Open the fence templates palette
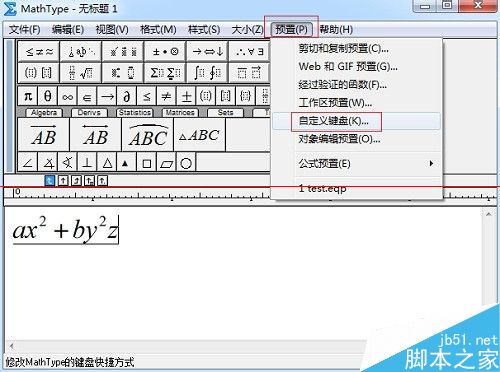Image resolution: width=500 pixels, height=372 pixels. tap(39, 73)
